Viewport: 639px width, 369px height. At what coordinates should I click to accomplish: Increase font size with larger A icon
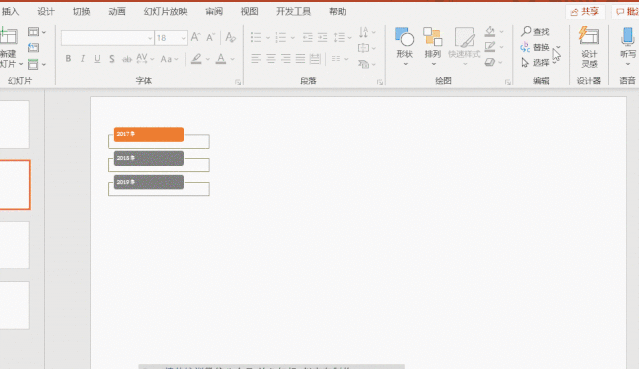(196, 38)
